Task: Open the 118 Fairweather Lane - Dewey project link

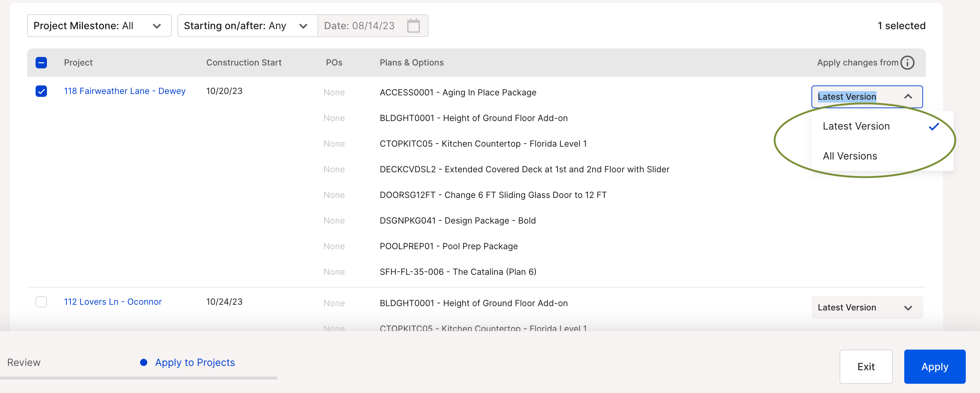Action: [x=124, y=91]
